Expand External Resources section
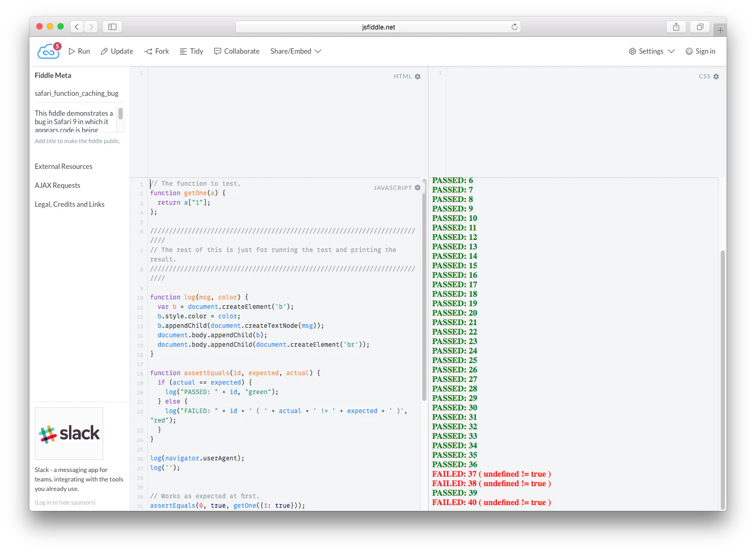The height and width of the screenshot is (553, 756). [x=64, y=166]
